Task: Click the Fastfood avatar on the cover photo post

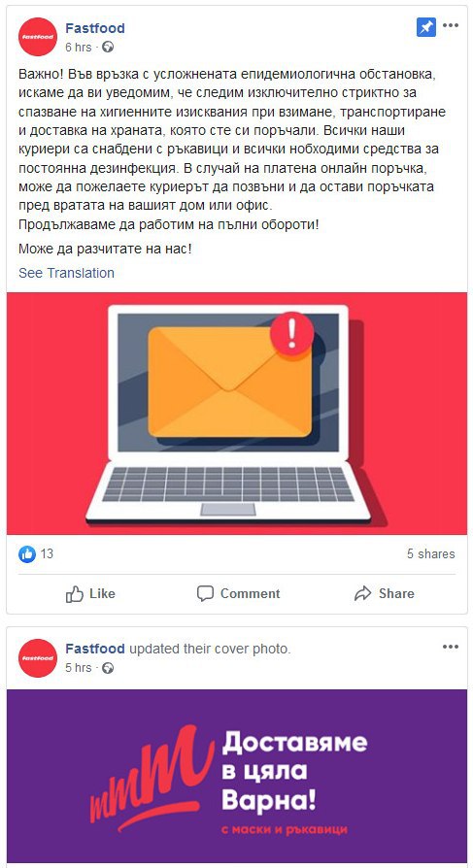Action: pyautogui.click(x=38, y=657)
